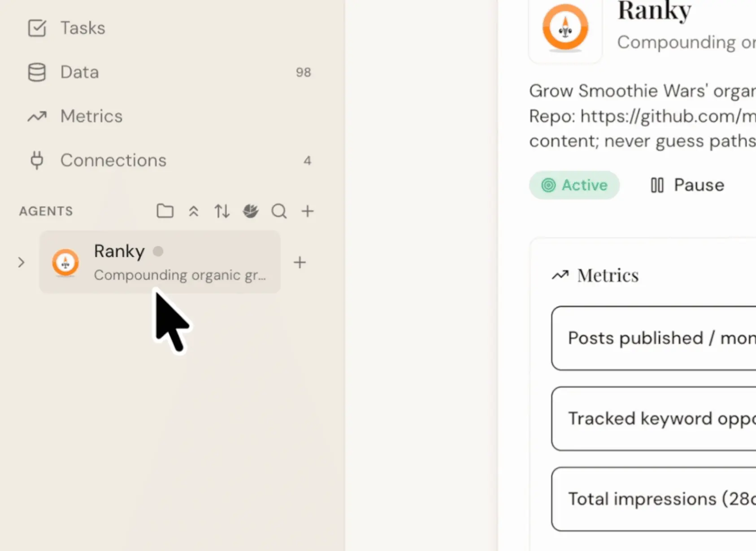
Task: Create a new agent folder
Action: [x=165, y=211]
